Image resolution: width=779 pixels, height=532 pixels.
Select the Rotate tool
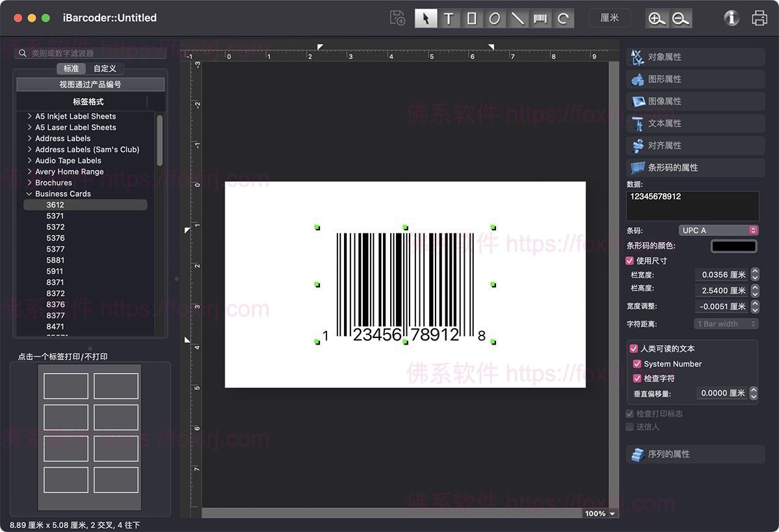pyautogui.click(x=562, y=18)
